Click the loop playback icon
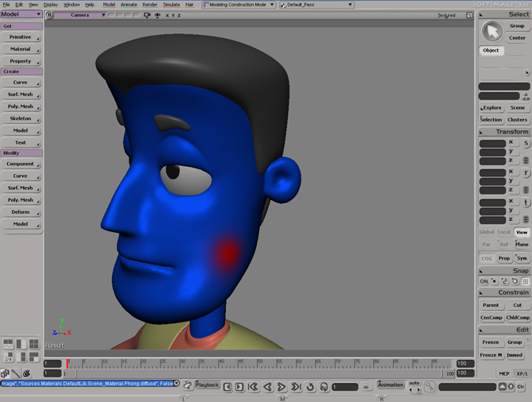Image resolution: width=532 pixels, height=402 pixels. (311, 387)
